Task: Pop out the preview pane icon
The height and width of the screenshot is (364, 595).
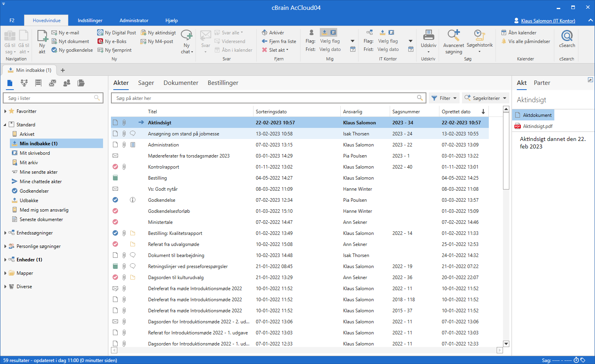Action: [x=590, y=80]
